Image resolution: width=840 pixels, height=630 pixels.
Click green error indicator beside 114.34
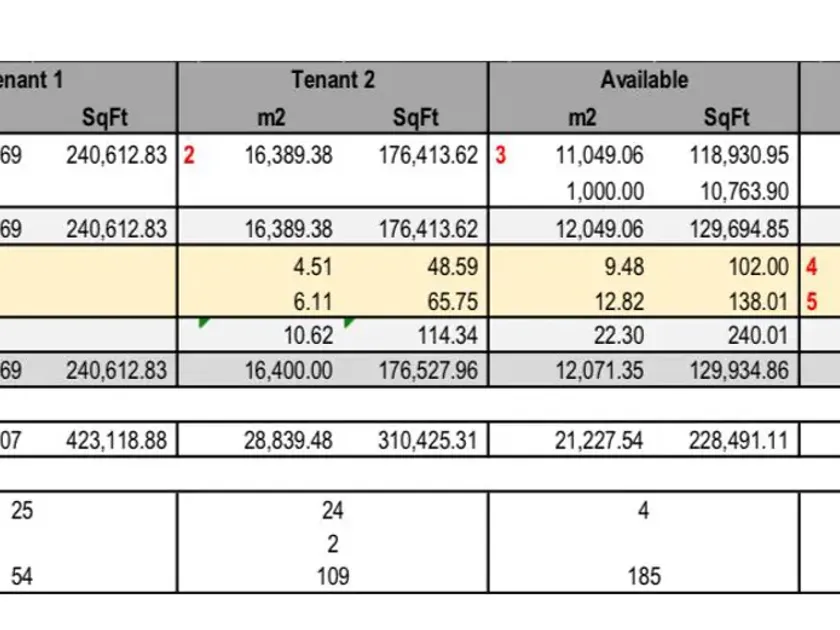(x=349, y=322)
